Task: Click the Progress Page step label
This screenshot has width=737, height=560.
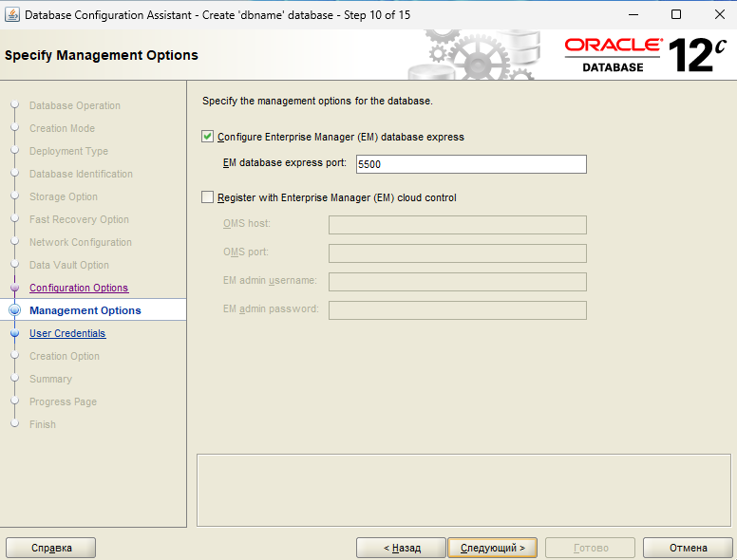Action: pyautogui.click(x=63, y=401)
